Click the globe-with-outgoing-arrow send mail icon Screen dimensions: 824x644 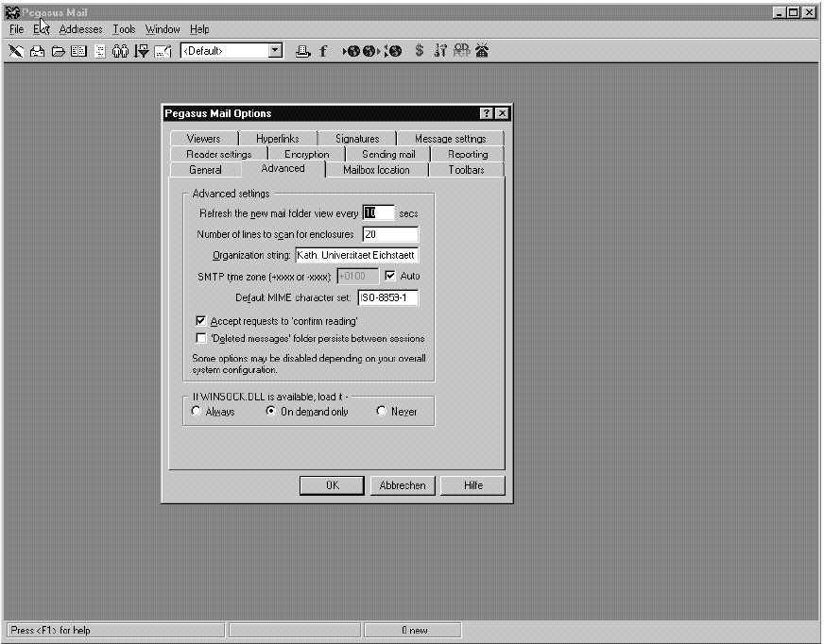(x=371, y=51)
